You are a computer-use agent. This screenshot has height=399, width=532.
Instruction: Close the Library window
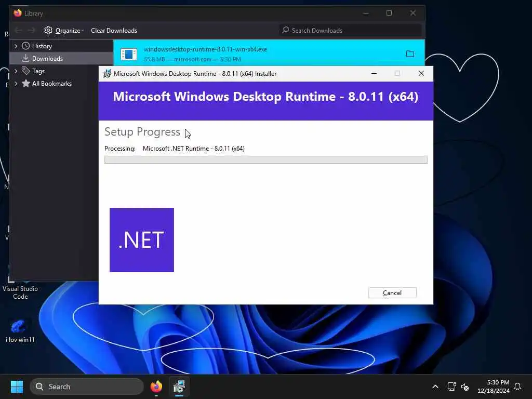point(413,13)
